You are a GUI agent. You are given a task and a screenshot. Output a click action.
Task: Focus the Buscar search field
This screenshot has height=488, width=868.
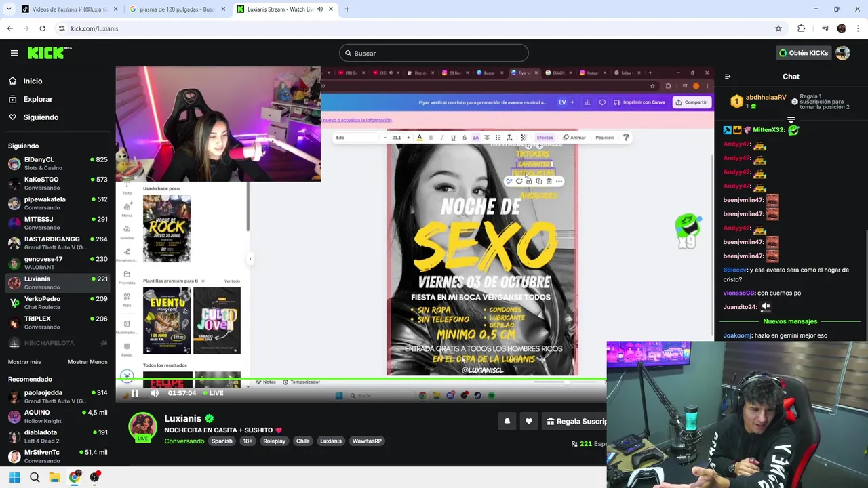(434, 53)
